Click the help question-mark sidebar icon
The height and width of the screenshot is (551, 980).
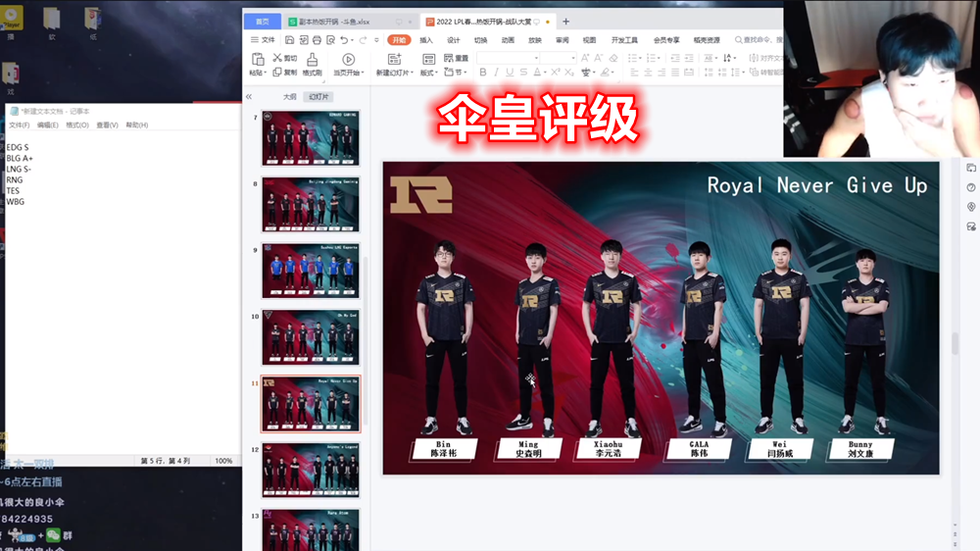pos(971,187)
